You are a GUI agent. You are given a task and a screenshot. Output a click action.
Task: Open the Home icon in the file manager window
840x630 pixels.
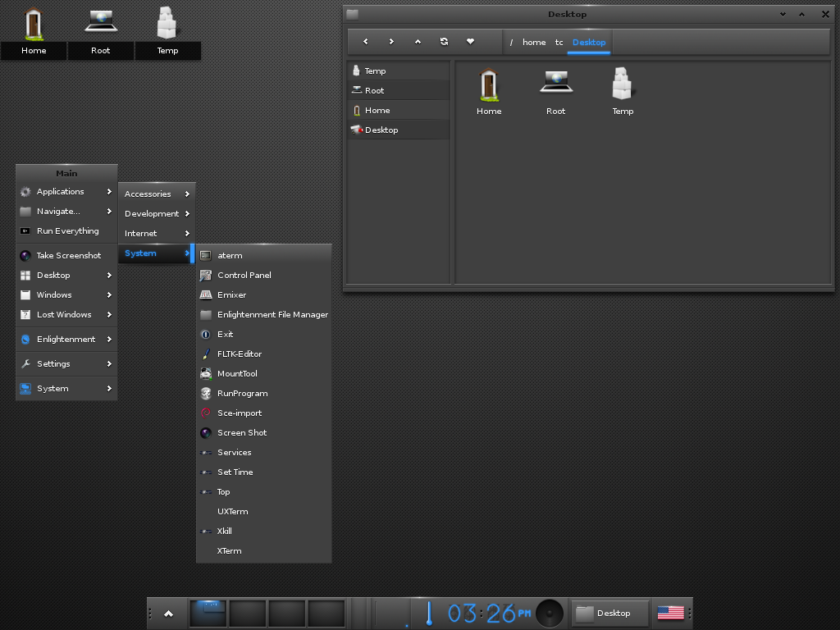(489, 91)
